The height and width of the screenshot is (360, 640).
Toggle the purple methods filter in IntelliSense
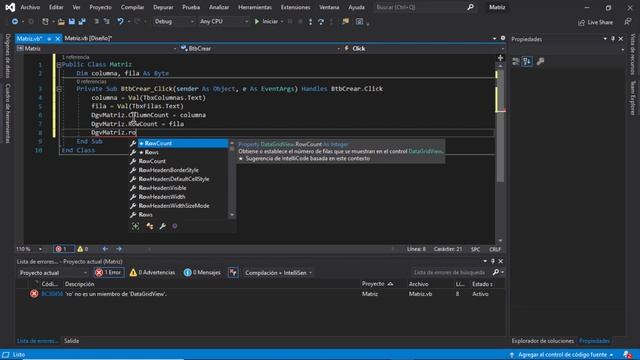pos(175,226)
